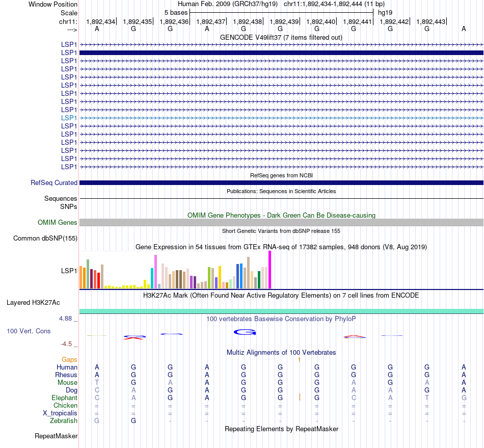The width and height of the screenshot is (484, 448).
Task: Open the RefSeq genes from NCBI title
Action: (281, 175)
